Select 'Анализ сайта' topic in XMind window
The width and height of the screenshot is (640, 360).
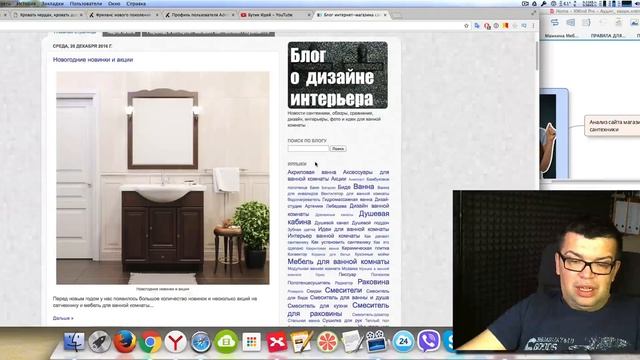[614, 126]
